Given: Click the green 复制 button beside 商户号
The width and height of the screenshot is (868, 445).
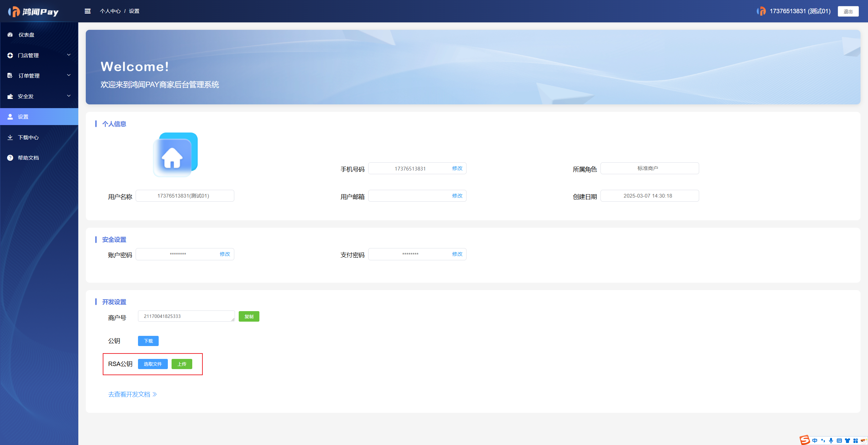Looking at the screenshot, I should (249, 317).
